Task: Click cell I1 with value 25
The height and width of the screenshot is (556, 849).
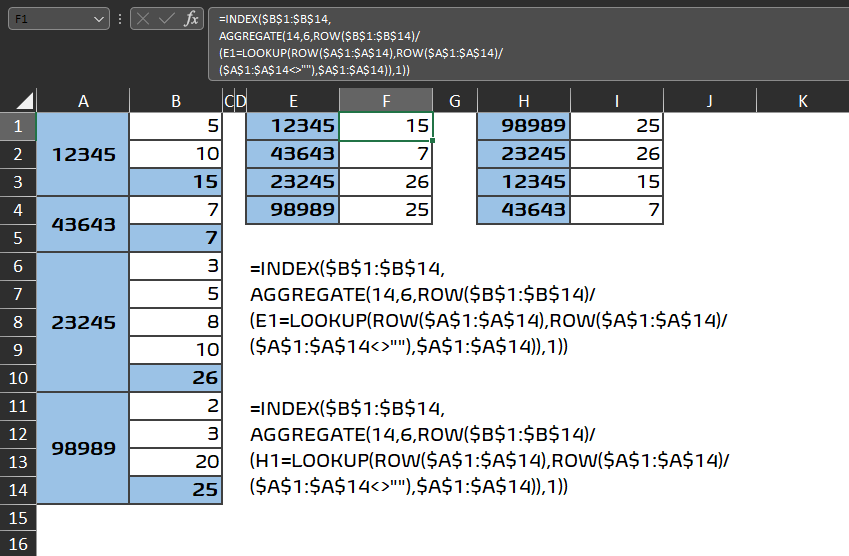Action: click(617, 126)
